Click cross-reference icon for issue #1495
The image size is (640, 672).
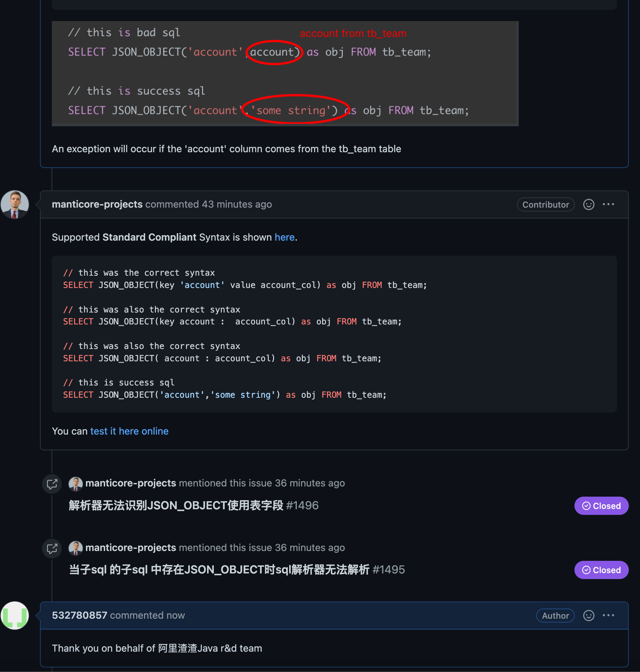pyautogui.click(x=52, y=549)
